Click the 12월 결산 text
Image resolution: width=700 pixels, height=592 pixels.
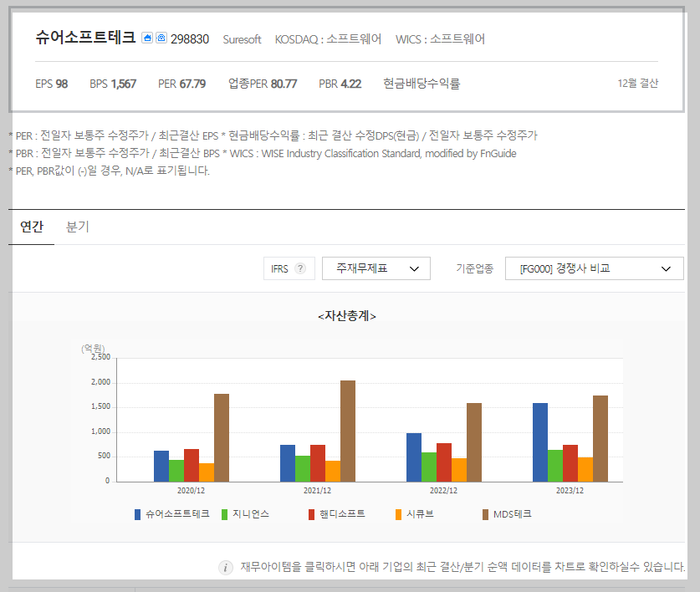pyautogui.click(x=638, y=84)
